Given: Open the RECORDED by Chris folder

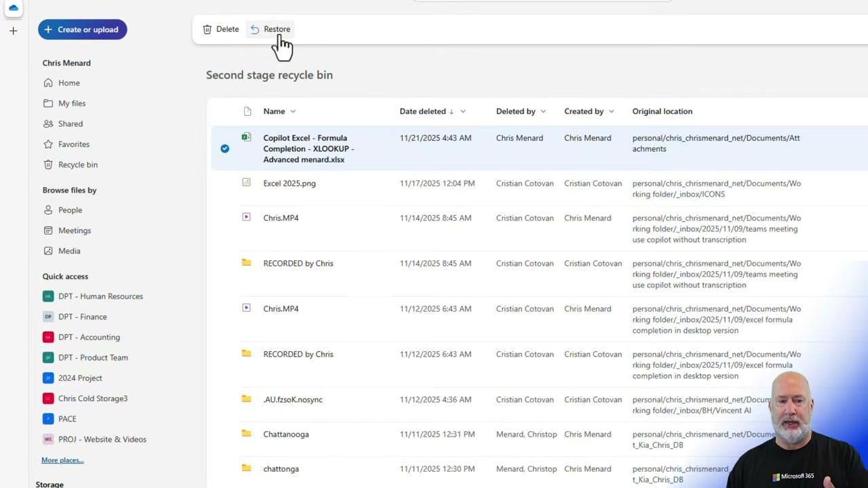Looking at the screenshot, I should click(x=298, y=263).
